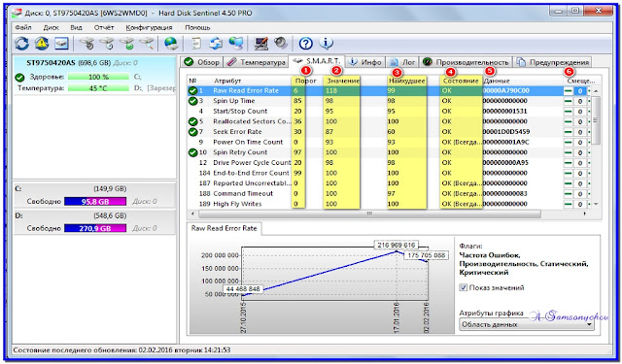Click the blue info bubble toolbar icon
The width and height of the screenshot is (622, 364).
tap(327, 43)
